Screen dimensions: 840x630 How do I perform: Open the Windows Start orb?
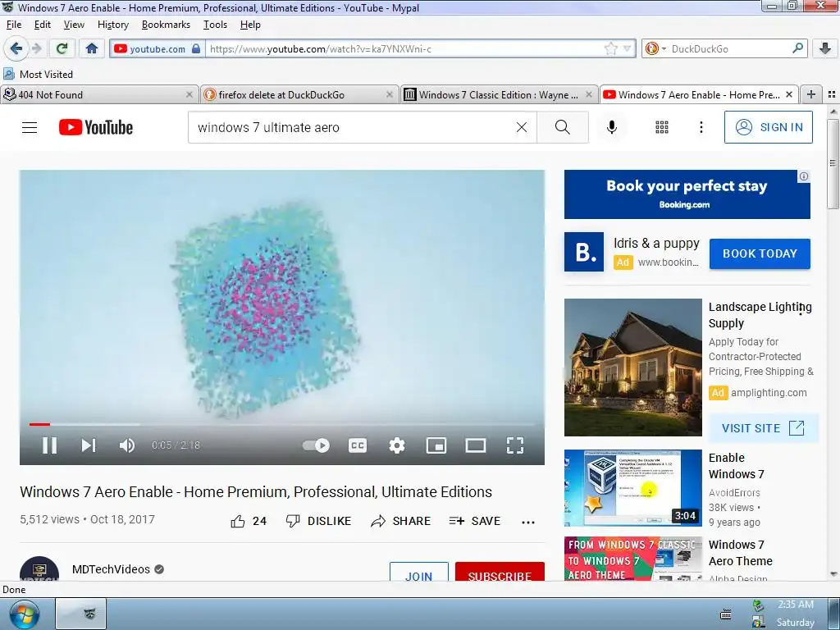click(25, 614)
